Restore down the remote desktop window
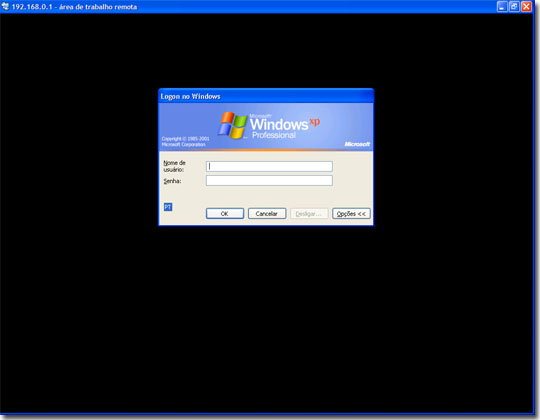 click(514, 7)
